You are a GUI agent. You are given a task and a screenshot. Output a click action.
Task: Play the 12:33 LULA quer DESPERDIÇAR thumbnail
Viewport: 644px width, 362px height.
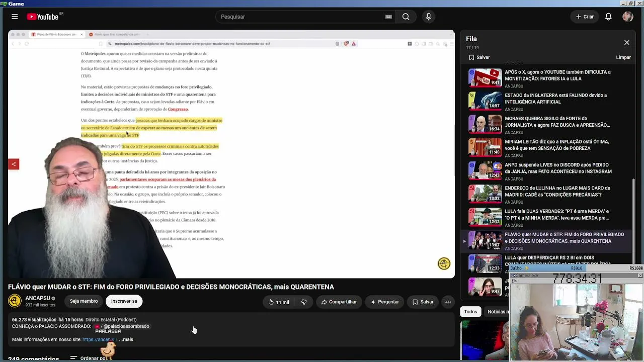[485, 263]
